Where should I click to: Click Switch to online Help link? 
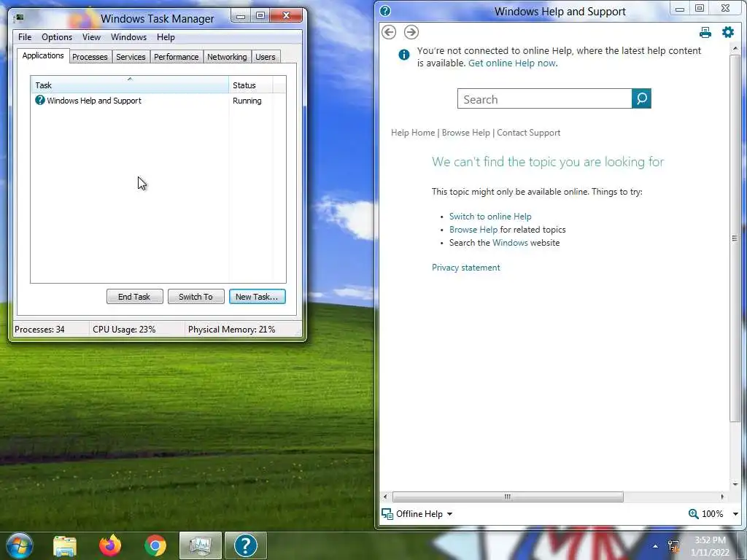coord(489,216)
